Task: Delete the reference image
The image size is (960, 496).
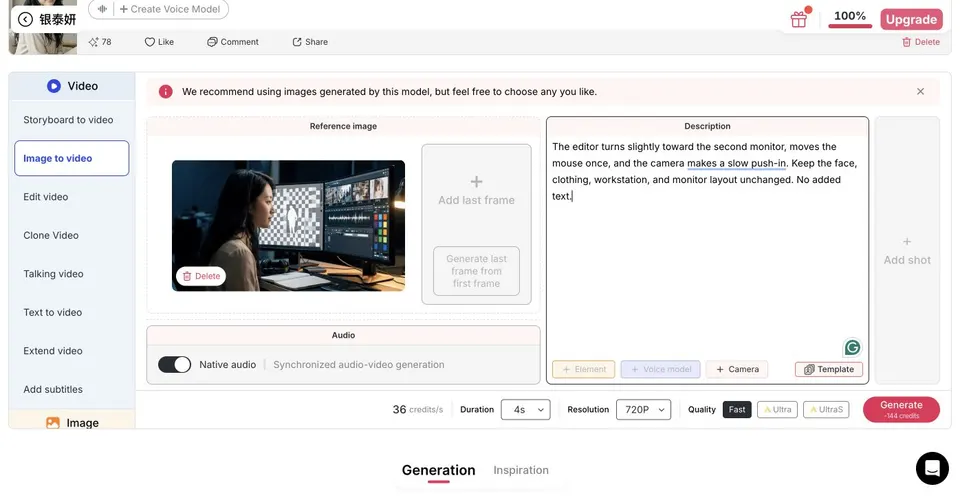Action: point(201,277)
